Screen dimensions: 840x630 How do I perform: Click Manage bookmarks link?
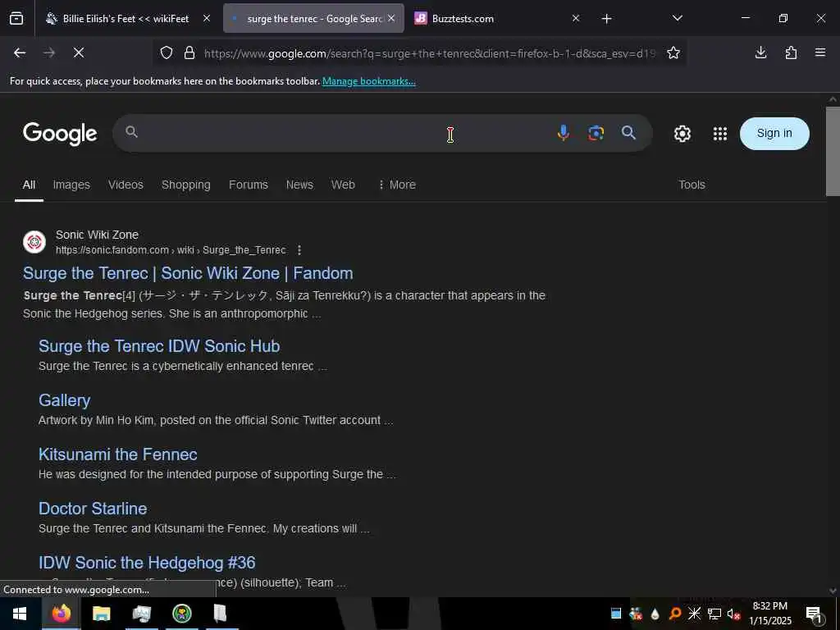(368, 81)
